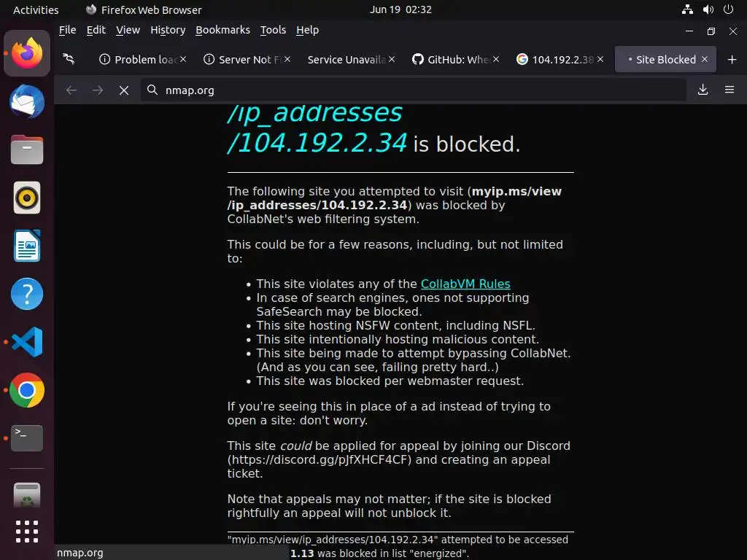Screen dimensions: 747x560
Task: Open the Downloads panel
Action: pyautogui.click(x=703, y=90)
